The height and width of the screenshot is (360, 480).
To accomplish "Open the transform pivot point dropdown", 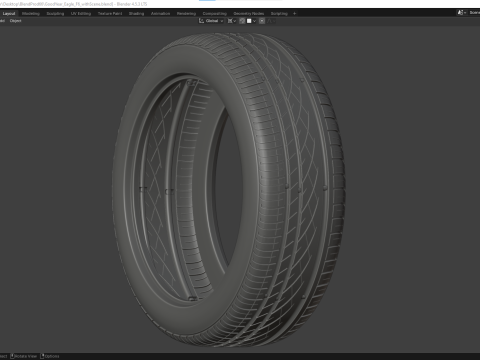I will 232,21.
